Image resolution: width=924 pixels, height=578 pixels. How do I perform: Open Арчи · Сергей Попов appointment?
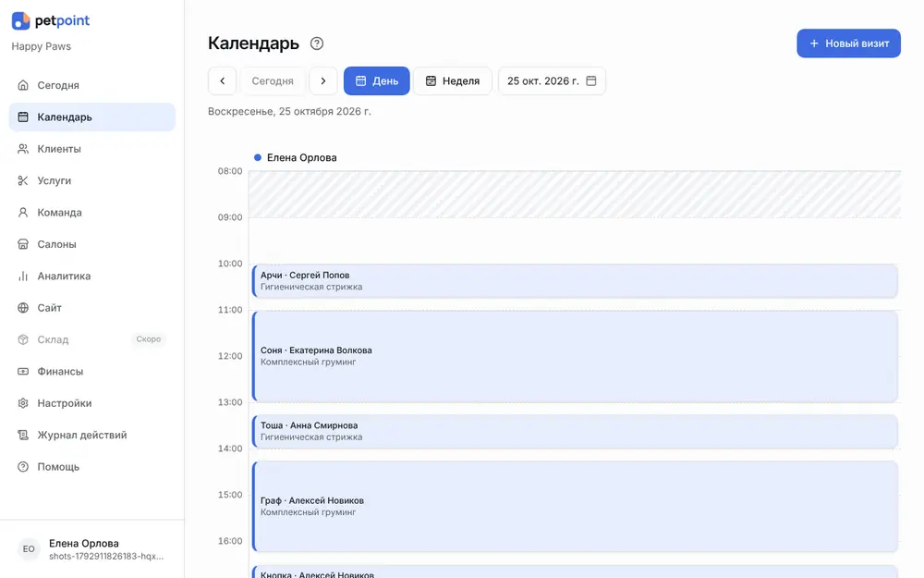tap(575, 281)
